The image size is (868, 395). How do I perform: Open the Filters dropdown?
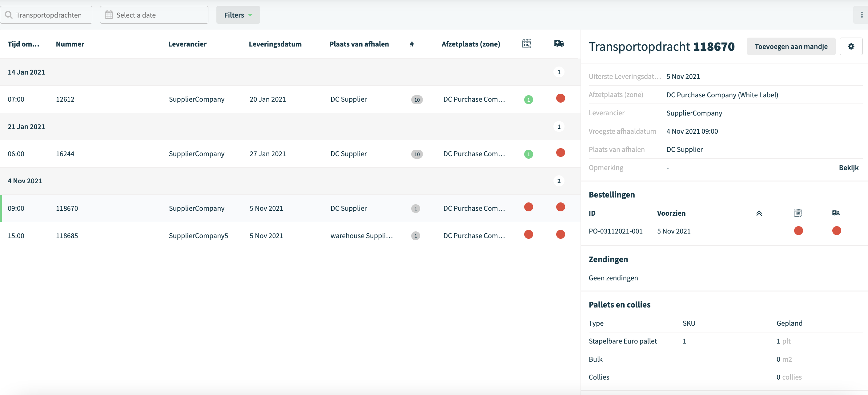pos(238,15)
